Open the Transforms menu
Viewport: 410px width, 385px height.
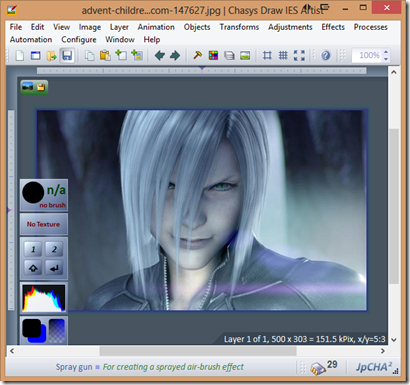click(239, 27)
